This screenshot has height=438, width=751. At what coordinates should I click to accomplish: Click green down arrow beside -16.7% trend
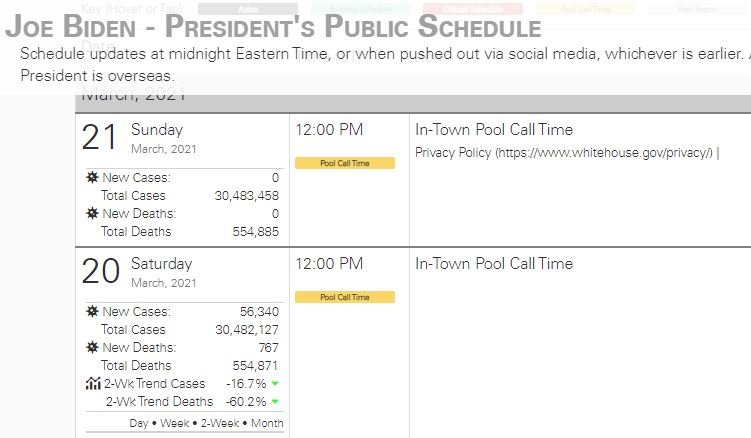coord(275,384)
